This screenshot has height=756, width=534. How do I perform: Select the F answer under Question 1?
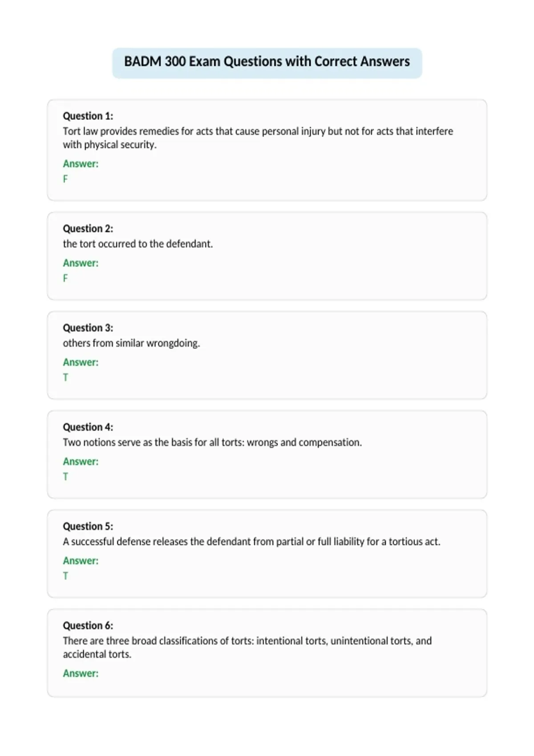(x=65, y=179)
